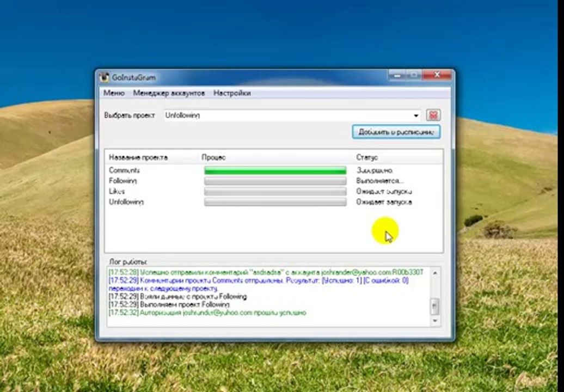564x392 pixels.
Task: Open the Настройки menu
Action: [232, 93]
